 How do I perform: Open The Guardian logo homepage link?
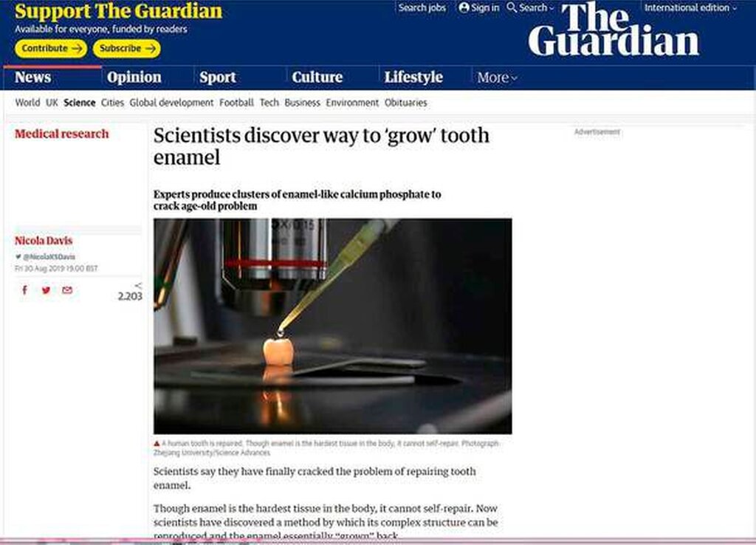(x=614, y=30)
